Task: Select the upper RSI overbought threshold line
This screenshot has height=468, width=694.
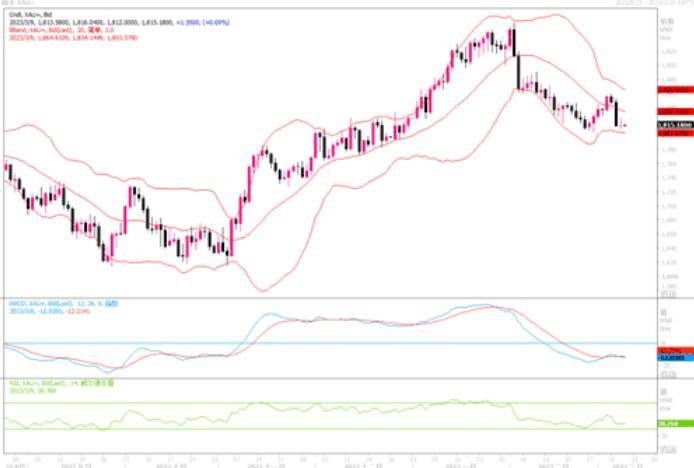Action: point(300,404)
